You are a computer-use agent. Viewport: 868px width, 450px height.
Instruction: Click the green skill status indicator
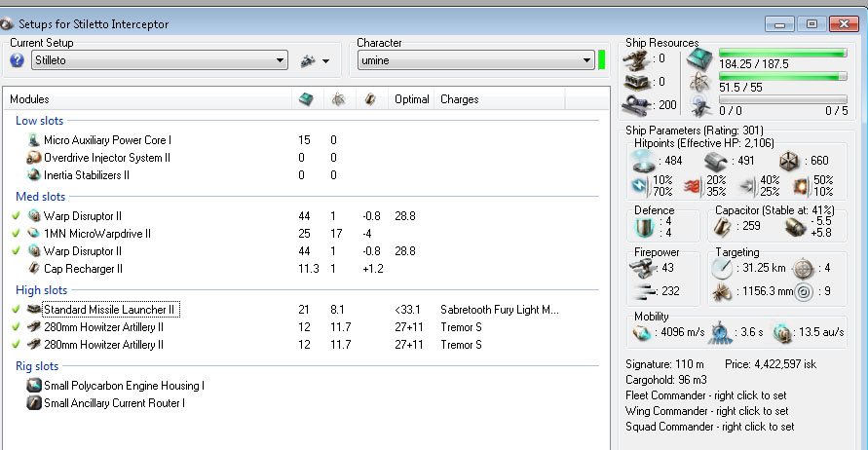[x=602, y=60]
